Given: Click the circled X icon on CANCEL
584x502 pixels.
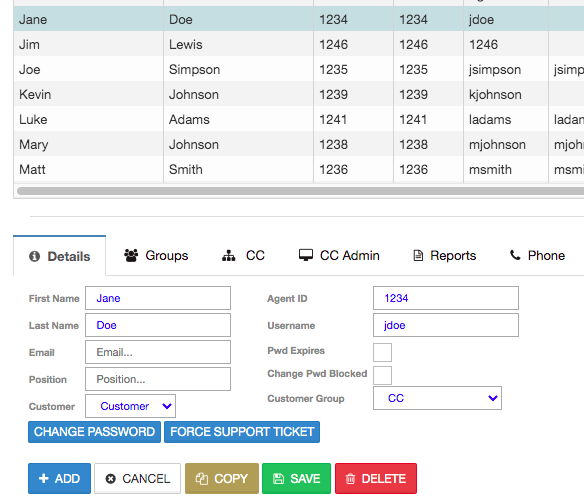Looking at the screenshot, I should point(111,479).
